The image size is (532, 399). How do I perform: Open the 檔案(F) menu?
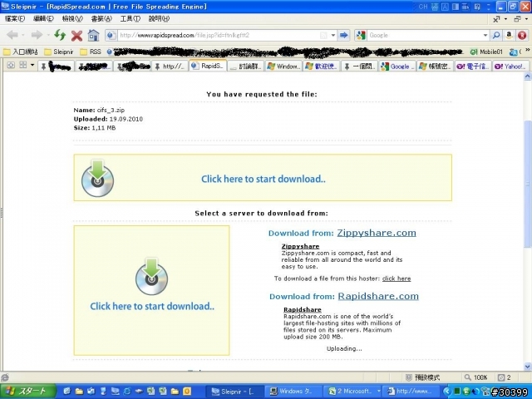(x=15, y=18)
